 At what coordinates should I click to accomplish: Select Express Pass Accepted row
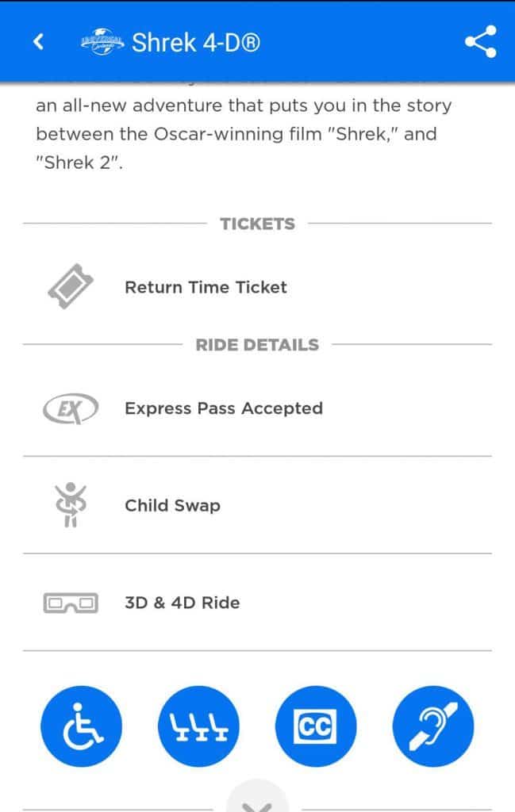click(x=257, y=408)
